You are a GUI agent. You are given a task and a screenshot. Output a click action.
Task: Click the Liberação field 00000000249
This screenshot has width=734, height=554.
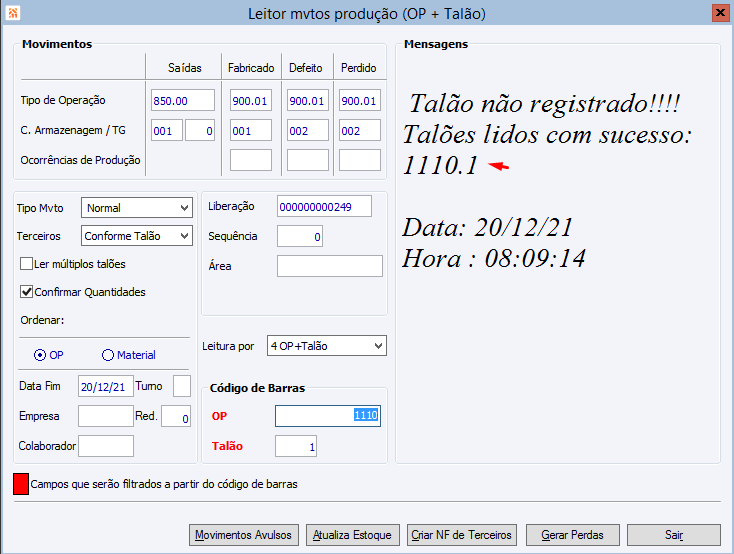coord(324,207)
